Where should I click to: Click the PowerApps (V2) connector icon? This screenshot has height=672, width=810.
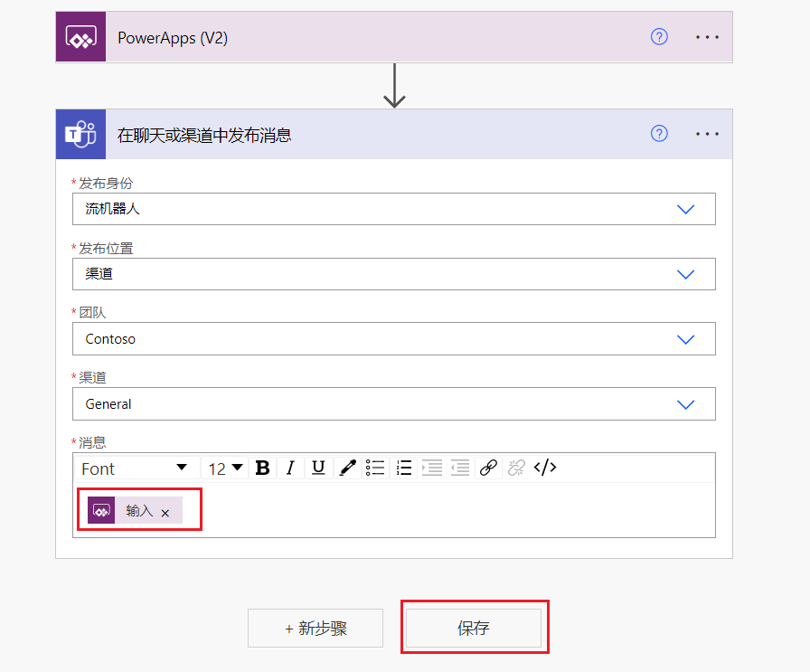coord(80,36)
